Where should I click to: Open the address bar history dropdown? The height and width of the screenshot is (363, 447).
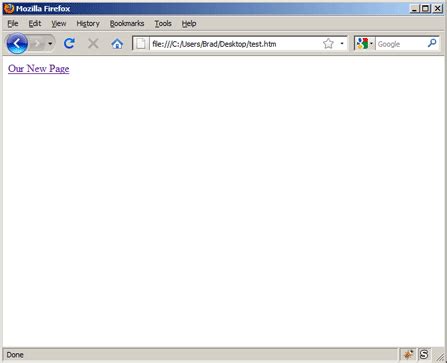(342, 44)
